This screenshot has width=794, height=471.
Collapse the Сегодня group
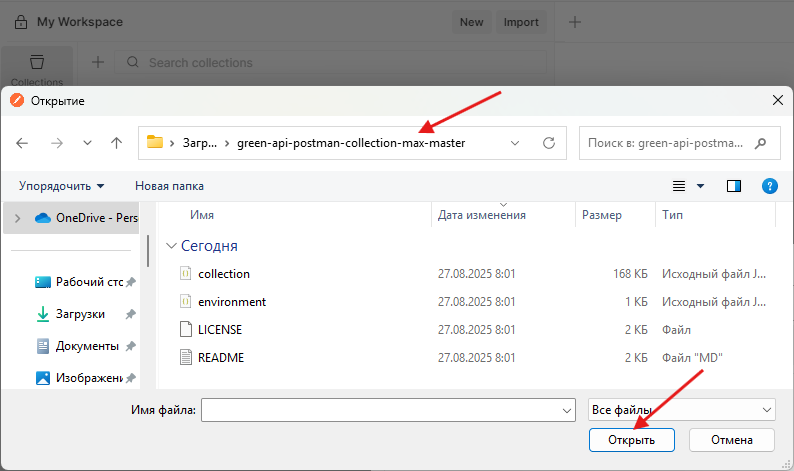pos(173,246)
